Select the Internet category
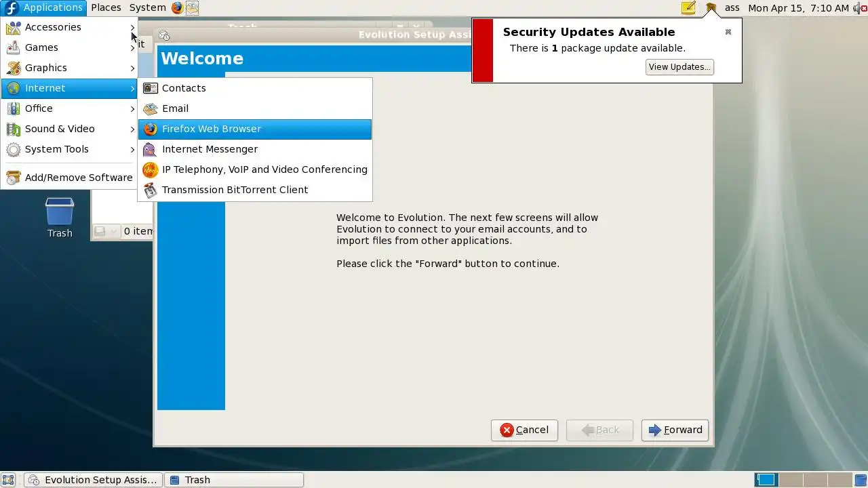 [69, 88]
